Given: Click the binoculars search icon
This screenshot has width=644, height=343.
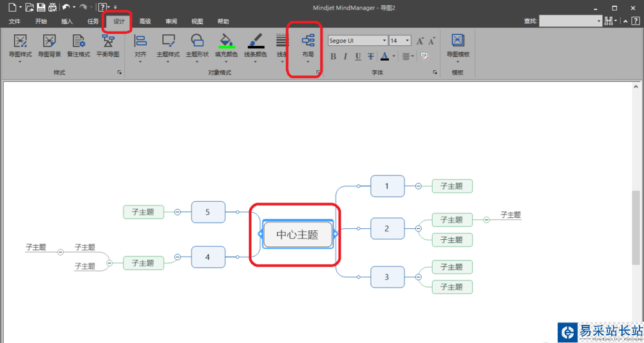Looking at the screenshot, I should [x=609, y=21].
